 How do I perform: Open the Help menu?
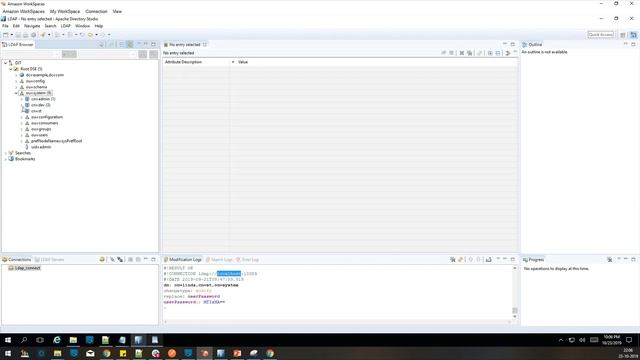pos(99,26)
